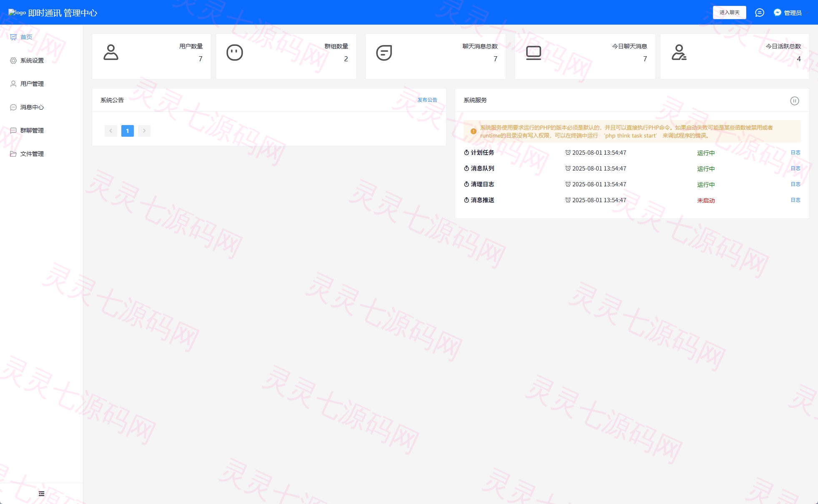Go to the previous announcement page

(x=111, y=131)
